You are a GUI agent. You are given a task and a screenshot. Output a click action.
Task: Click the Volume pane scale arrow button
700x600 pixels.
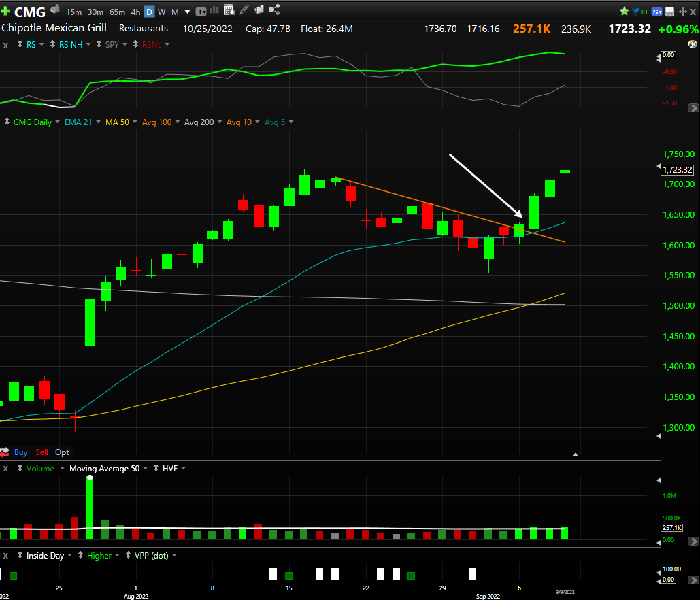click(x=693, y=541)
